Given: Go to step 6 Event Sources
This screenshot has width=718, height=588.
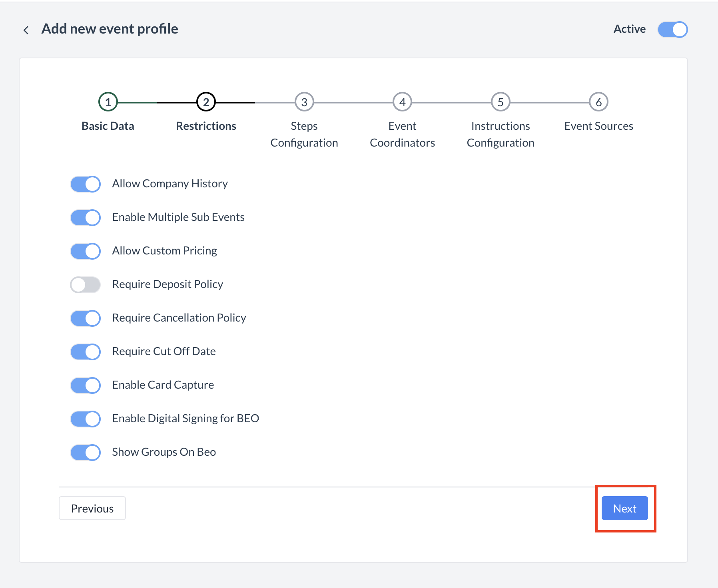Looking at the screenshot, I should (x=598, y=102).
